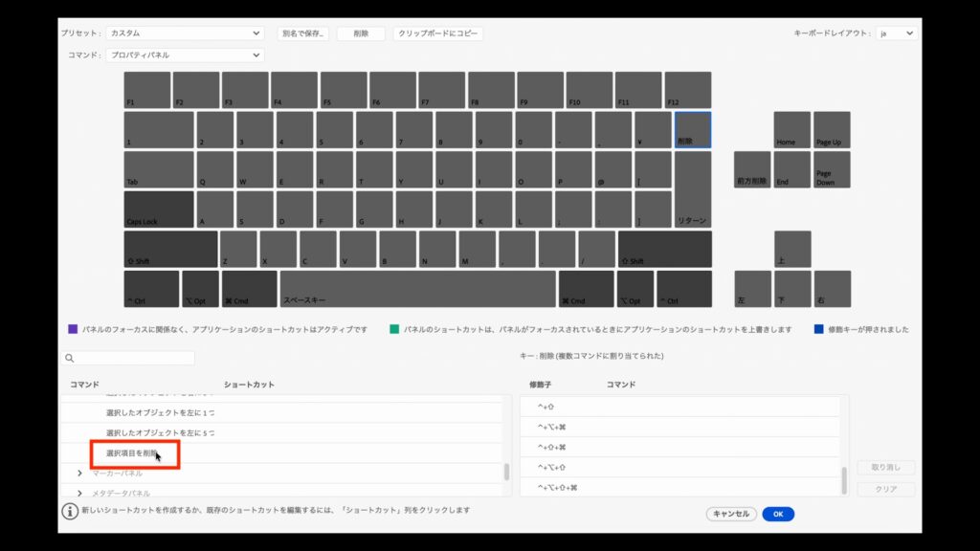Click the / key on keyboard map

[596, 249]
